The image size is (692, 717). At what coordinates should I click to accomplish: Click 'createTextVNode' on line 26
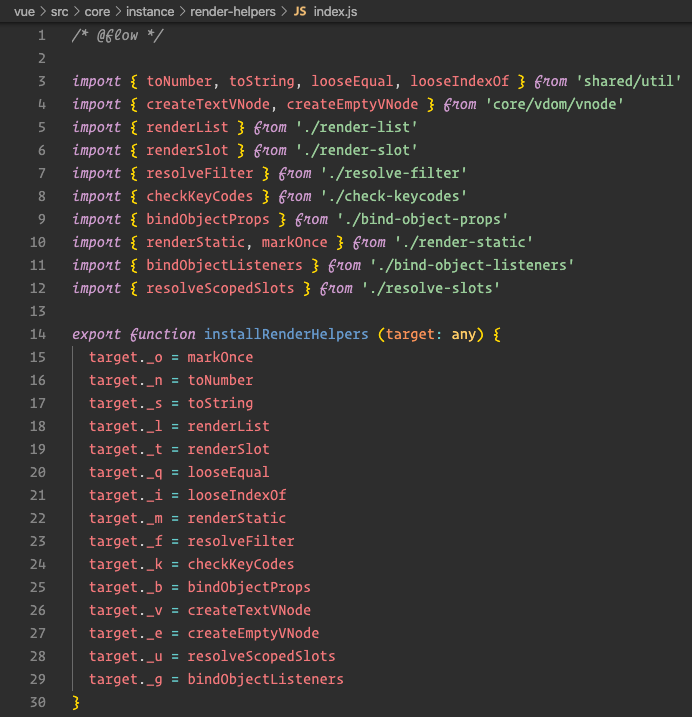(x=249, y=610)
